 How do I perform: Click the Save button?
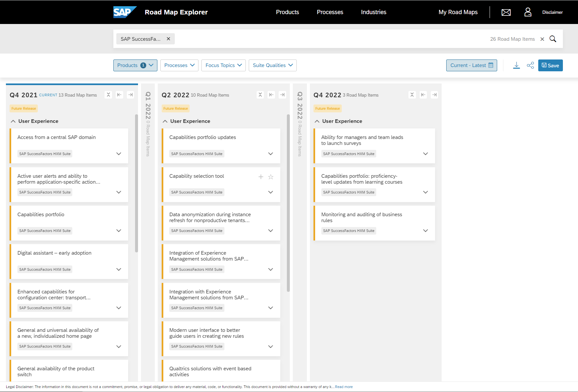(x=550, y=65)
